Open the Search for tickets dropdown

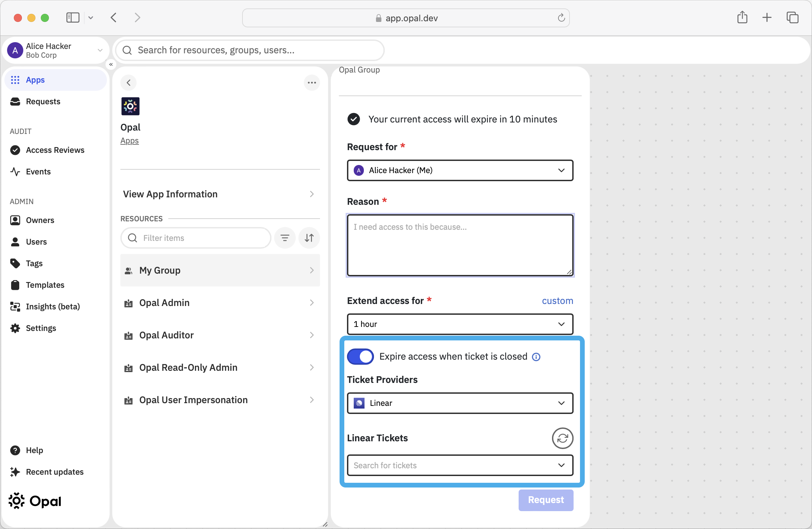click(x=460, y=465)
